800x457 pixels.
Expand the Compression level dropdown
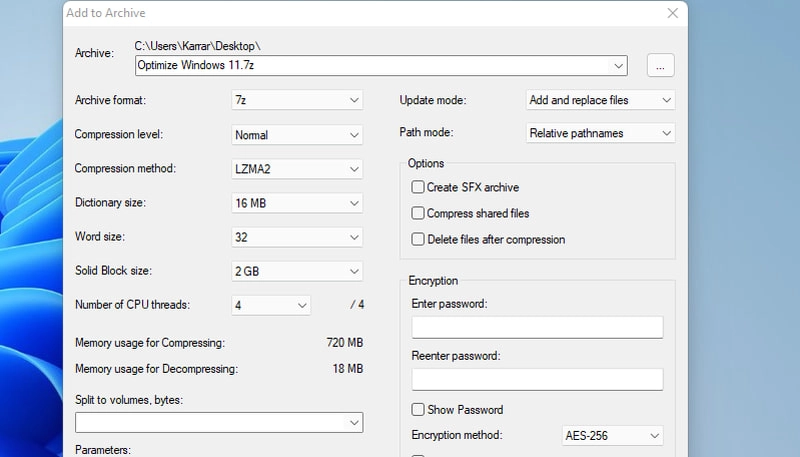point(296,135)
